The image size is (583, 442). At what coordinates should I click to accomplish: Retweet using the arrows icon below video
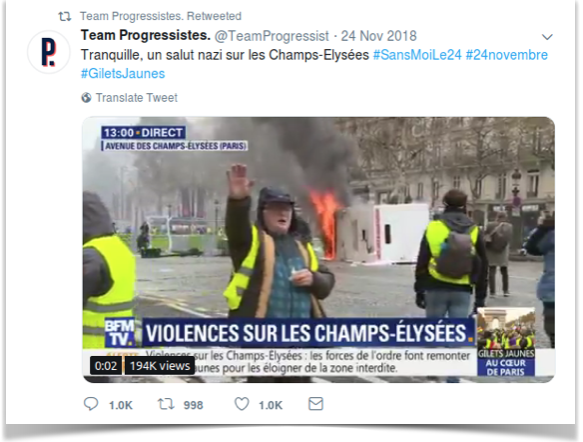point(166,404)
